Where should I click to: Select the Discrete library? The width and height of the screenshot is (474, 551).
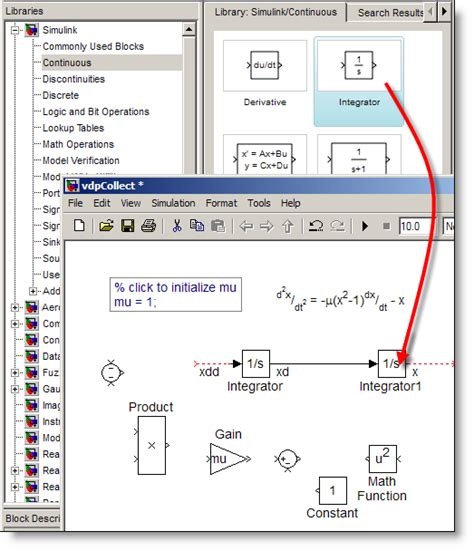pos(60,95)
